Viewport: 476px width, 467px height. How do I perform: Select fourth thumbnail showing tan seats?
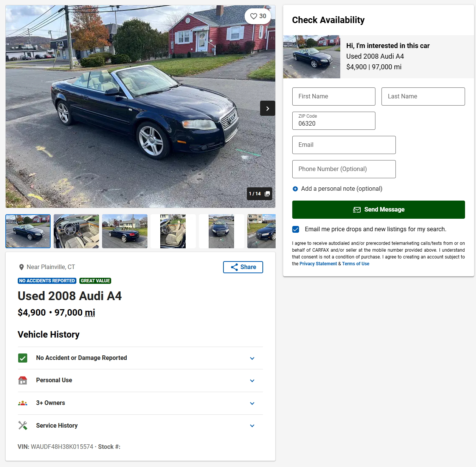(x=173, y=231)
